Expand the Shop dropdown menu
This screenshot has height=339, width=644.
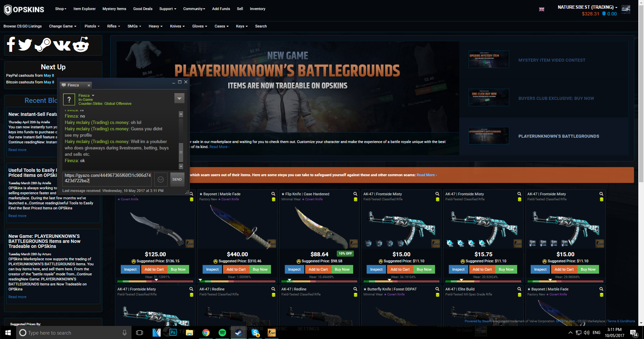pos(61,9)
